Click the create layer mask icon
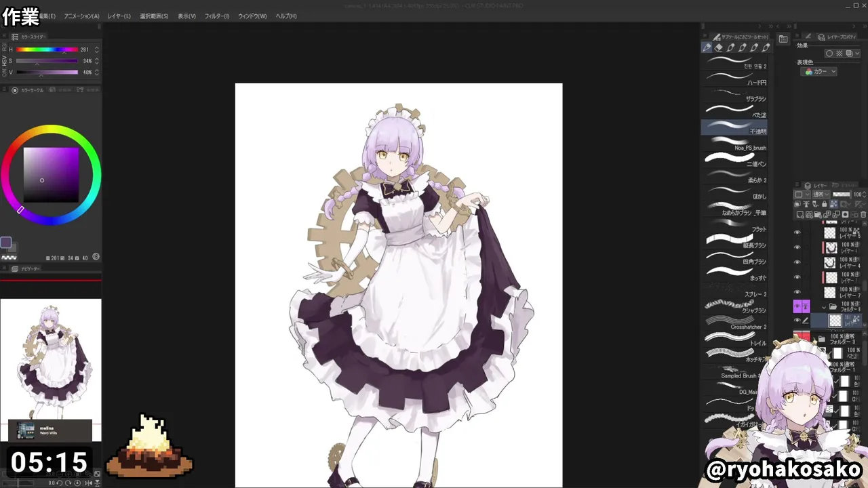 845,214
